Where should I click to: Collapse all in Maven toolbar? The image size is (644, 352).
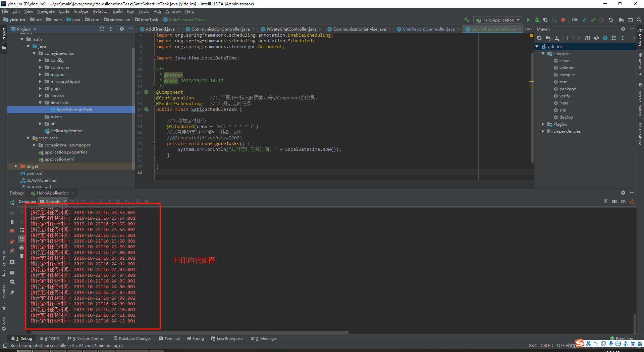(x=623, y=38)
